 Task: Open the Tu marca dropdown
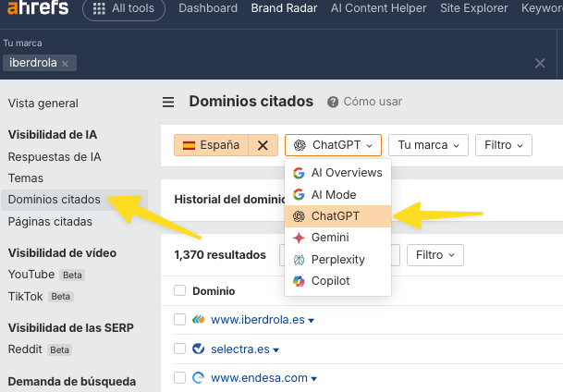428,145
